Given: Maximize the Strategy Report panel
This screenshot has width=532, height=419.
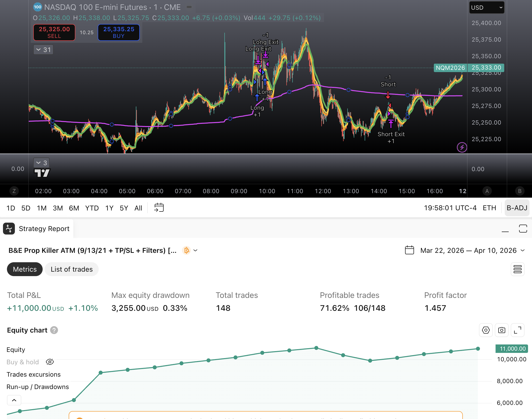Looking at the screenshot, I should coord(523,229).
